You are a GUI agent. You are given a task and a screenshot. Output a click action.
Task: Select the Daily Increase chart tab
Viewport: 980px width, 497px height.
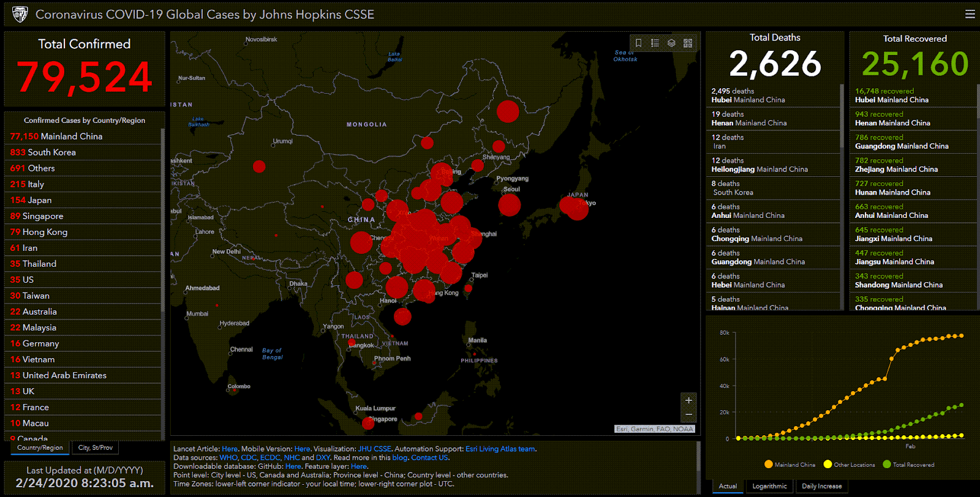click(x=821, y=487)
